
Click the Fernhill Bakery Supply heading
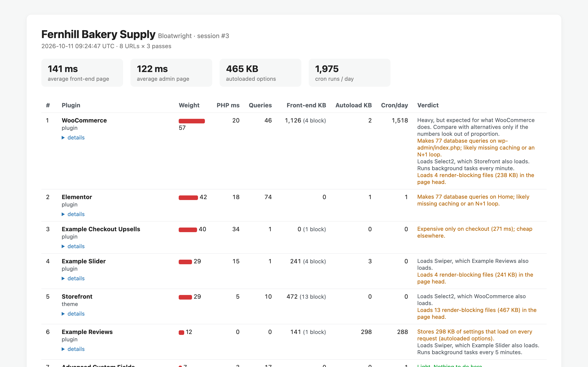[98, 34]
